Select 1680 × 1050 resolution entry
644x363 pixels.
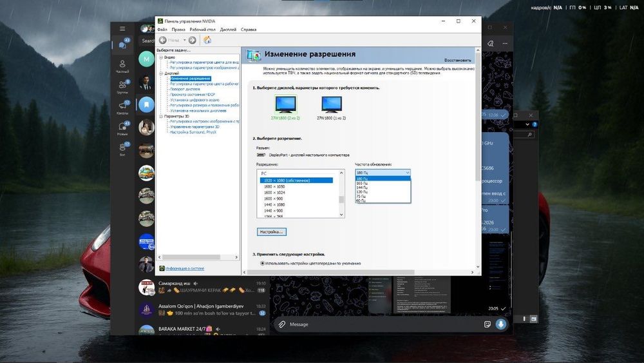click(x=274, y=186)
